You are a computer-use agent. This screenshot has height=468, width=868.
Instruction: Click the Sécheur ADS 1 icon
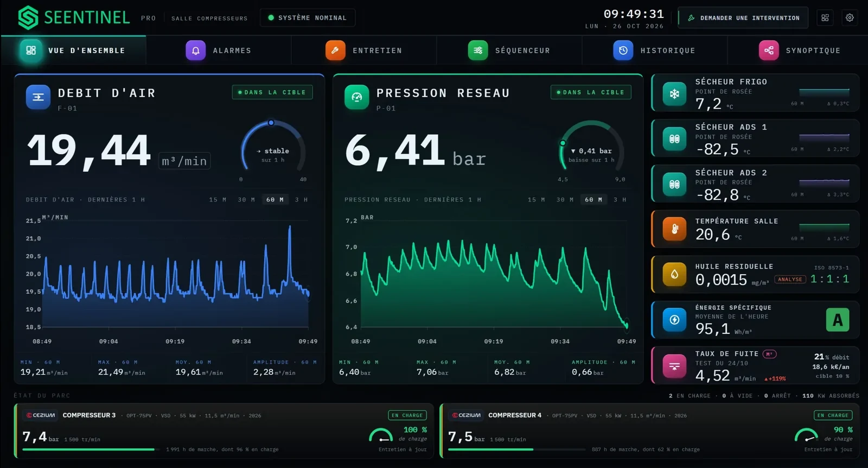pos(674,139)
